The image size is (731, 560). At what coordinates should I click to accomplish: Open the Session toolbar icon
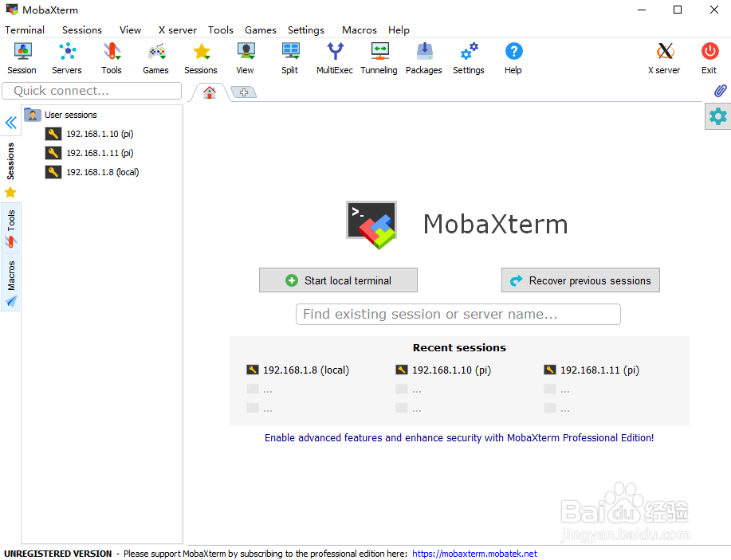[x=22, y=58]
